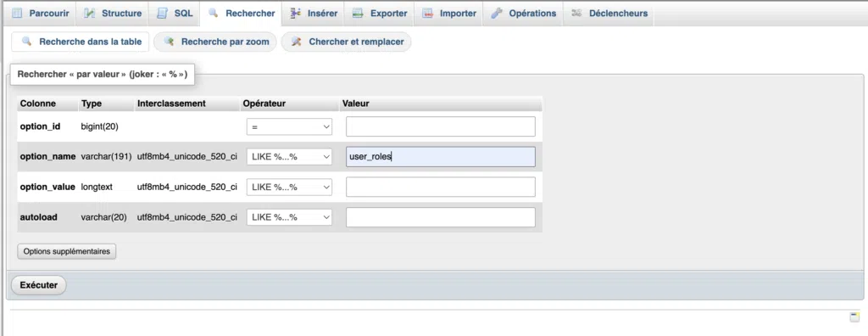The height and width of the screenshot is (336, 868).
Task: Switch to the Opérations tab
Action: click(524, 14)
